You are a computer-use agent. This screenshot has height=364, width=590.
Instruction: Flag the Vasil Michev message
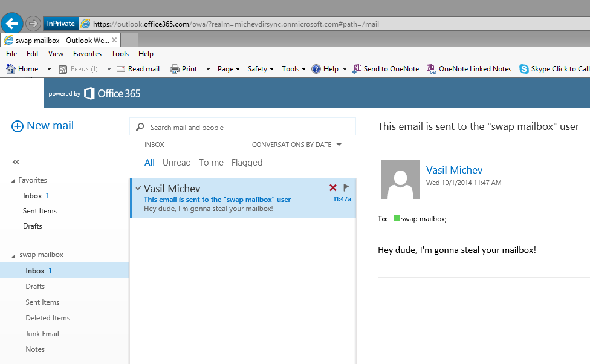[346, 187]
